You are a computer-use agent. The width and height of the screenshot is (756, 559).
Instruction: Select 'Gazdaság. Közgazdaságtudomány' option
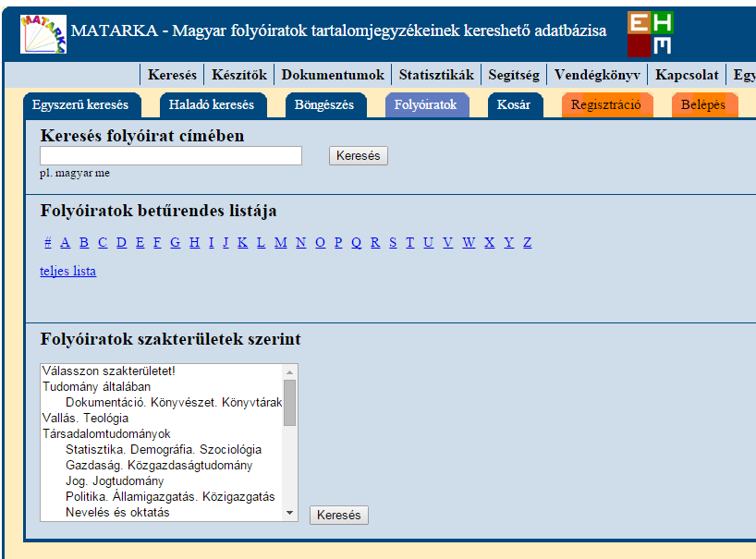[x=162, y=465]
